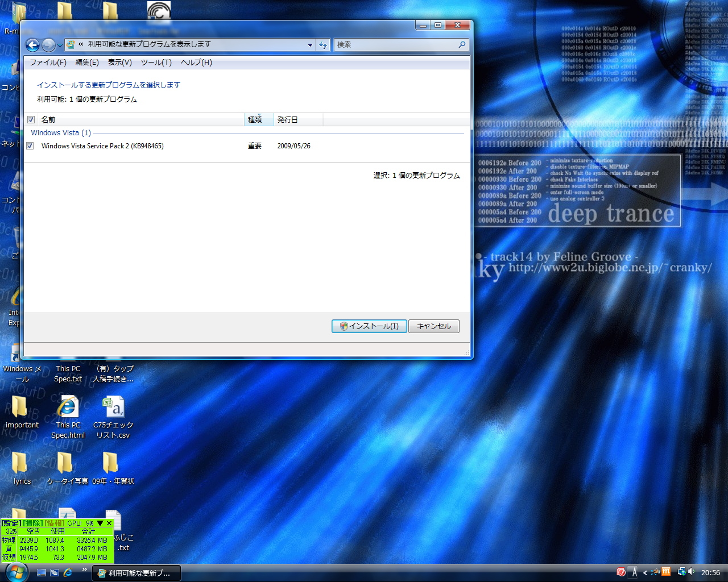Click the インストール(I) button

(369, 326)
